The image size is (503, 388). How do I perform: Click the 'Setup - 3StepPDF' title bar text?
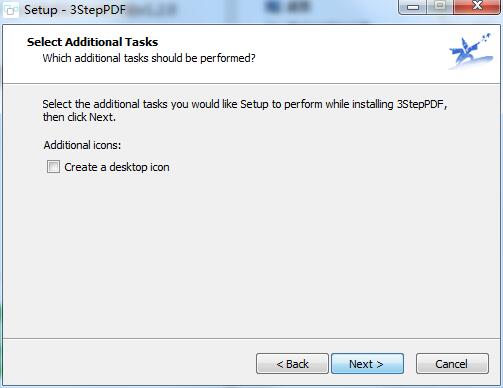tap(75, 10)
